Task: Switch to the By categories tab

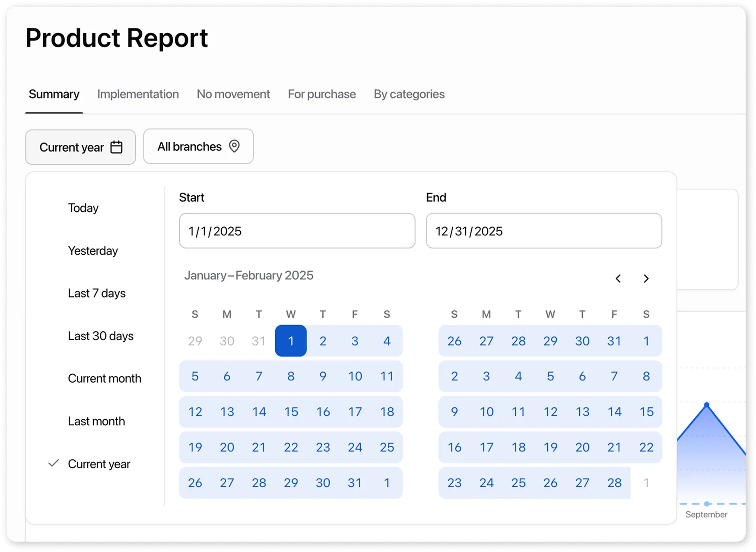Action: point(409,94)
